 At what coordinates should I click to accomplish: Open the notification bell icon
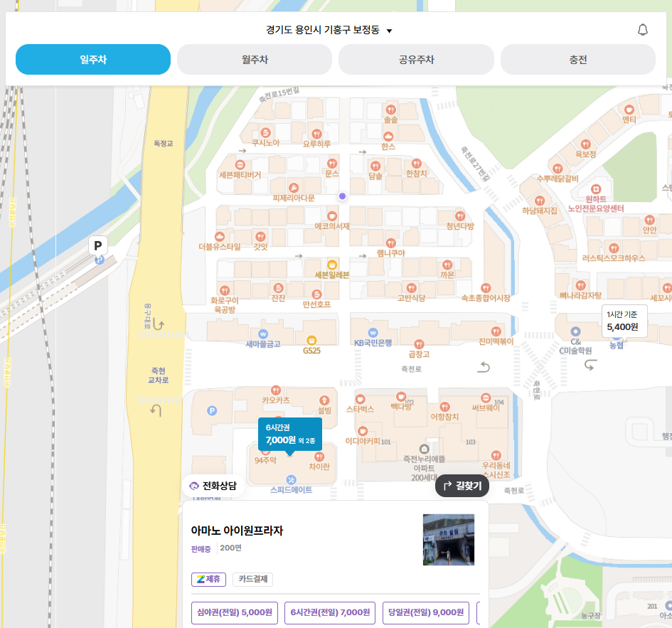(x=642, y=30)
